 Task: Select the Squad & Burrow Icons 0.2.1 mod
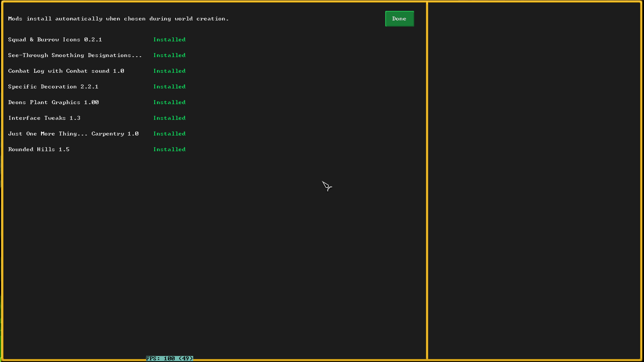tap(55, 39)
